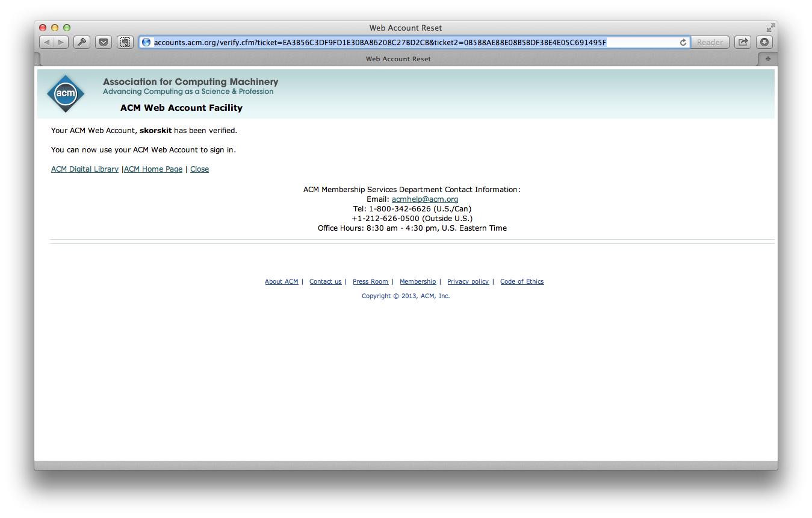This screenshot has height=518, width=812.
Task: Go forward with the right arrow button
Action: click(x=61, y=42)
